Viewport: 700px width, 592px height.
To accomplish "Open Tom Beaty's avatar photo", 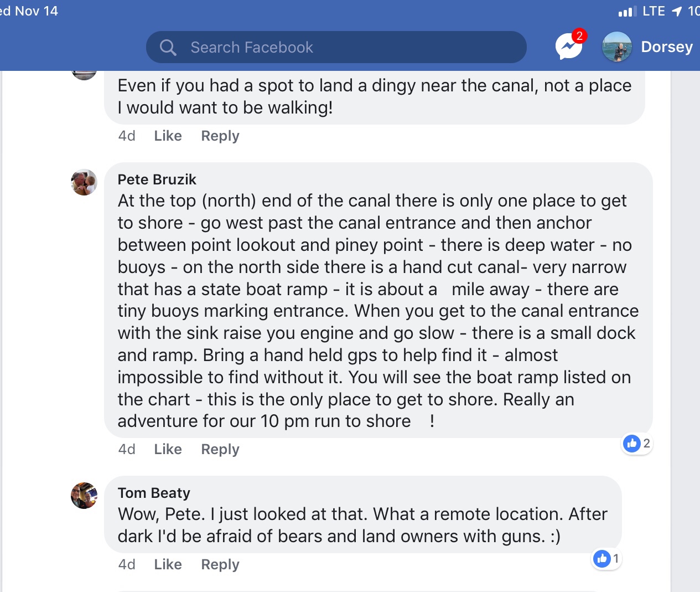I will 84,495.
